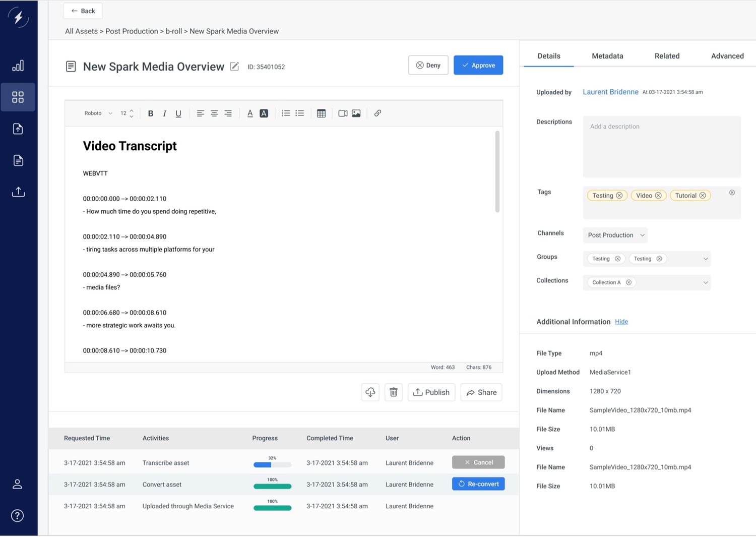Image resolution: width=756 pixels, height=537 pixels.
Task: Open the Advanced tab
Action: point(727,56)
